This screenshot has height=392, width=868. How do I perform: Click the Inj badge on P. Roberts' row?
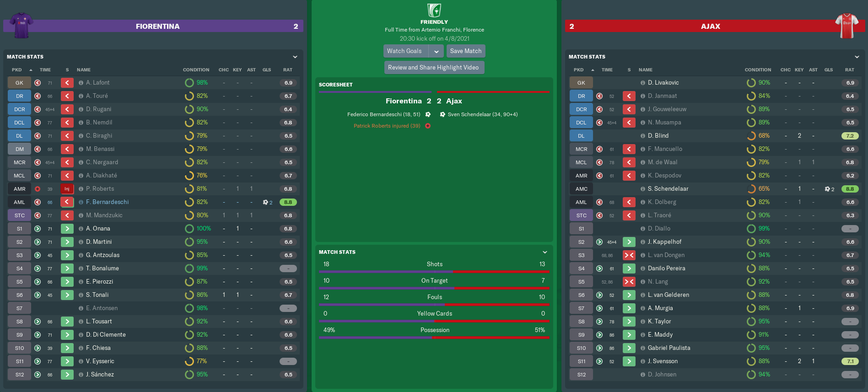click(67, 189)
